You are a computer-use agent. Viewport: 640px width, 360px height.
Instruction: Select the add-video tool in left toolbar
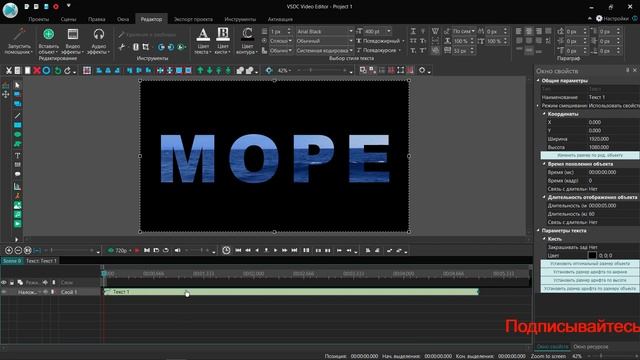(x=17, y=224)
